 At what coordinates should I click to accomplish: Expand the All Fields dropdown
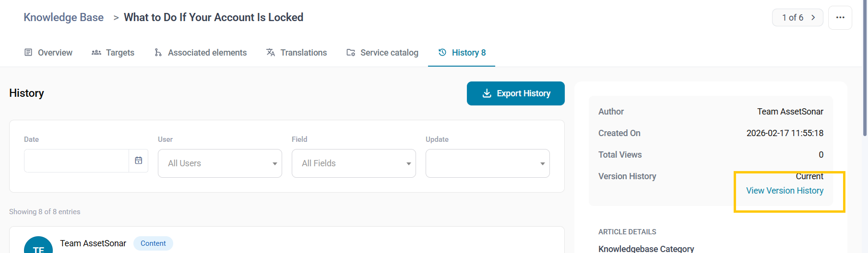coord(354,163)
